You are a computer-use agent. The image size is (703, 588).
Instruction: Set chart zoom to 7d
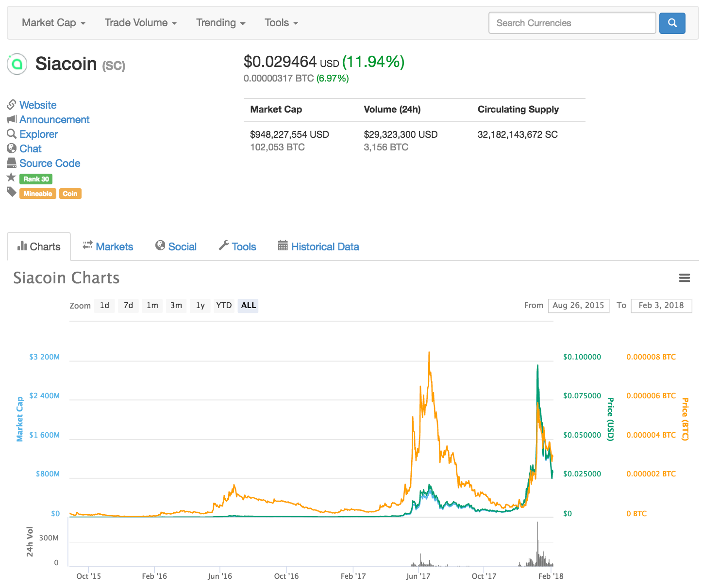point(128,305)
